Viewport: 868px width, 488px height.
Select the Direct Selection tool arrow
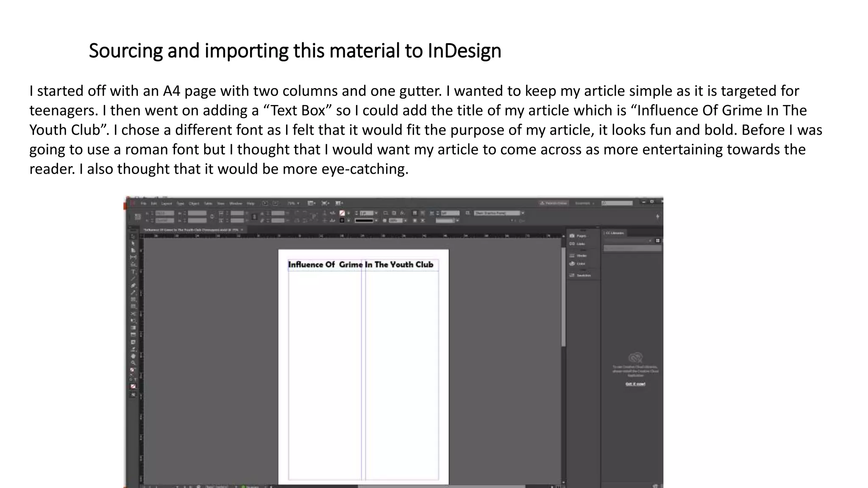pos(133,244)
